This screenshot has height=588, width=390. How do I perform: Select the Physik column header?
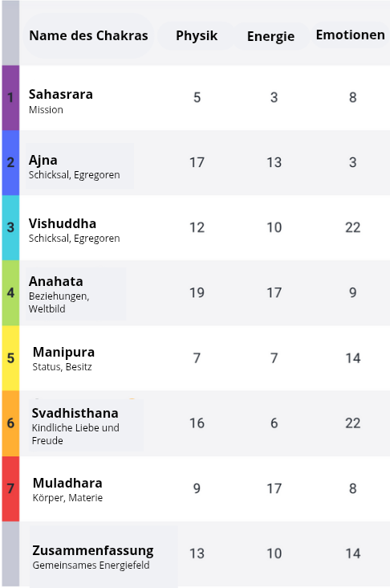tap(197, 35)
